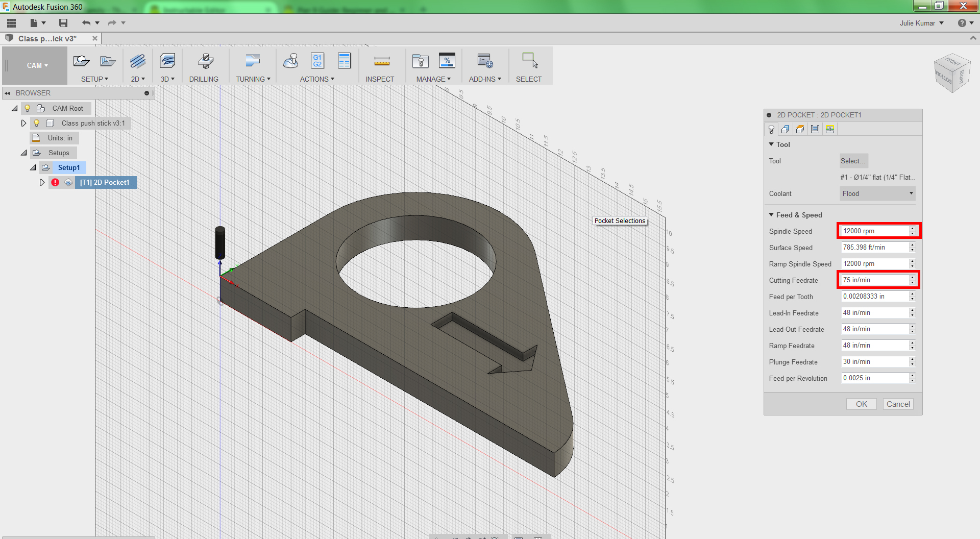Click the 3D milling strategy icon

point(167,61)
